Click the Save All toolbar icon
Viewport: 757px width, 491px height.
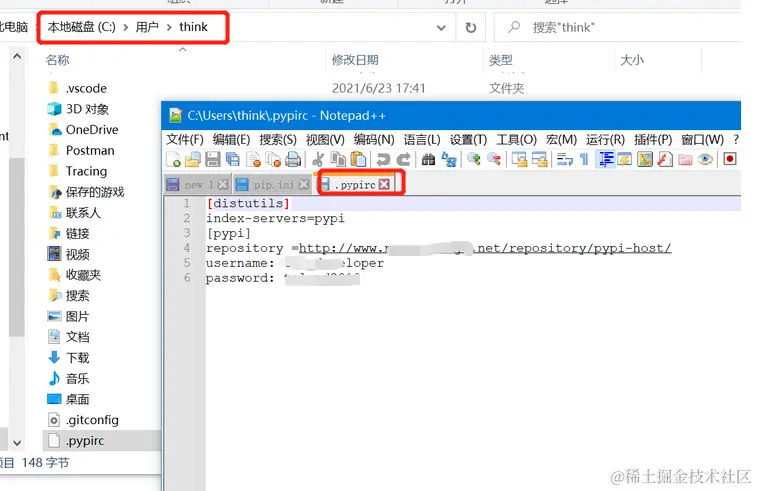click(233, 159)
